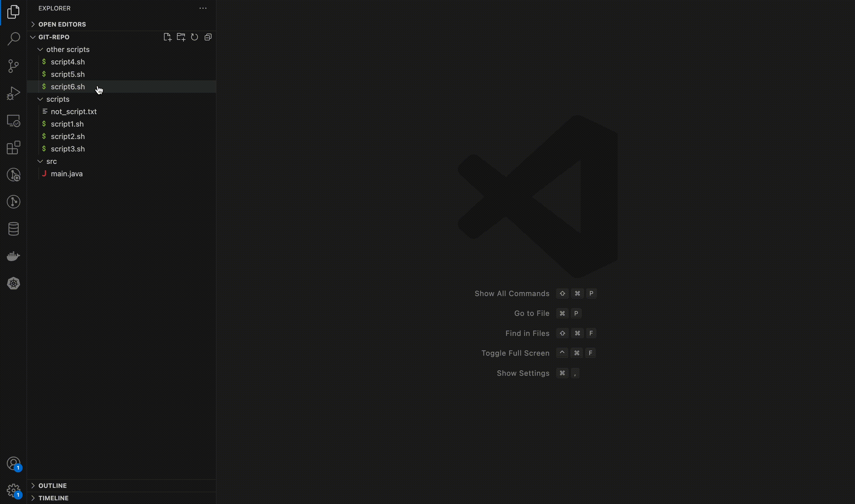The height and width of the screenshot is (504, 855).
Task: Open the Extensions view
Action: coord(14,148)
